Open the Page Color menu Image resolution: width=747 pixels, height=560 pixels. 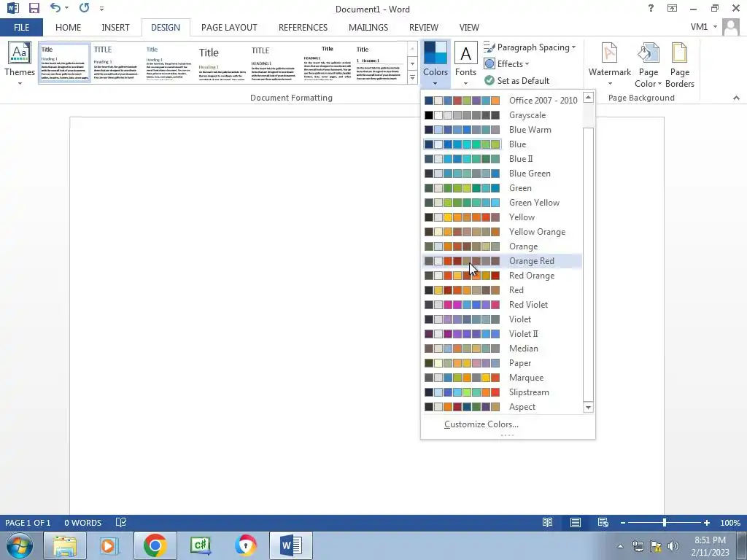tap(648, 64)
